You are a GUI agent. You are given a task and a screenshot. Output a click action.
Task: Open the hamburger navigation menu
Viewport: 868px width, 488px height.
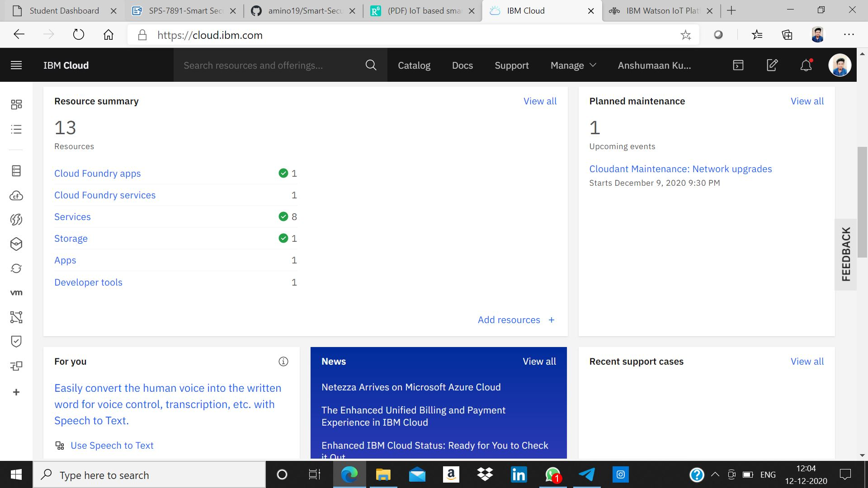[x=16, y=65]
